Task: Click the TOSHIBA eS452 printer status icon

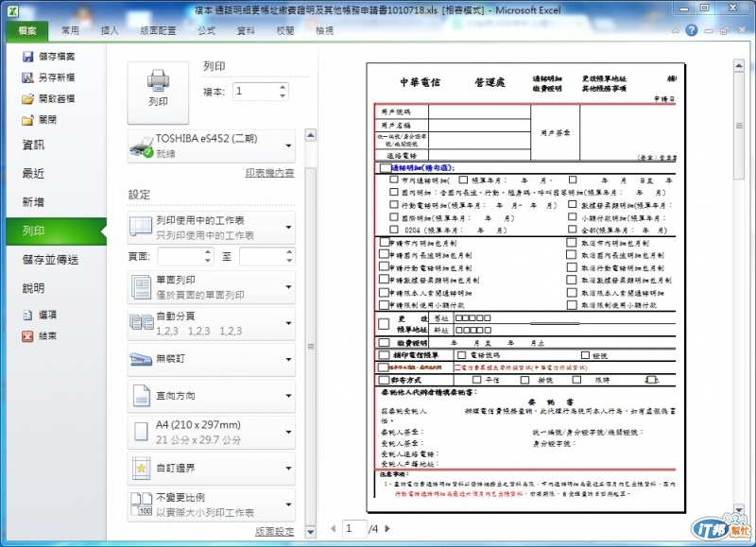Action: pos(141,147)
